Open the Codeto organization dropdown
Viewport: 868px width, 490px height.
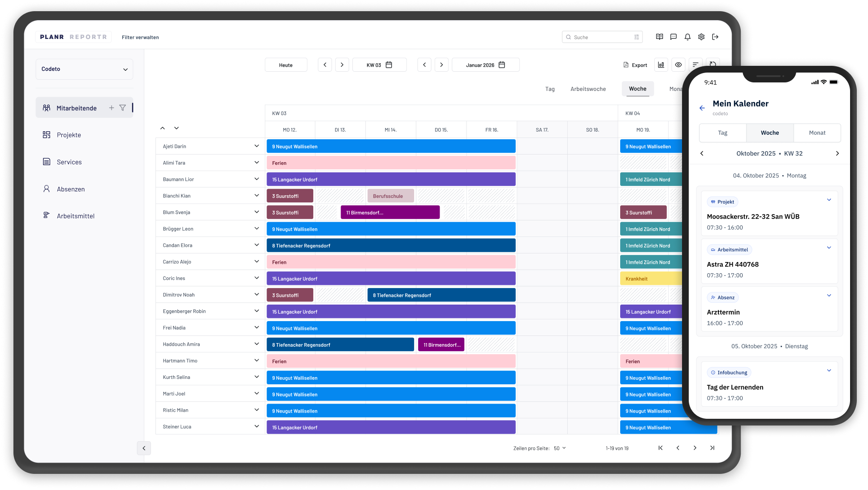(84, 69)
